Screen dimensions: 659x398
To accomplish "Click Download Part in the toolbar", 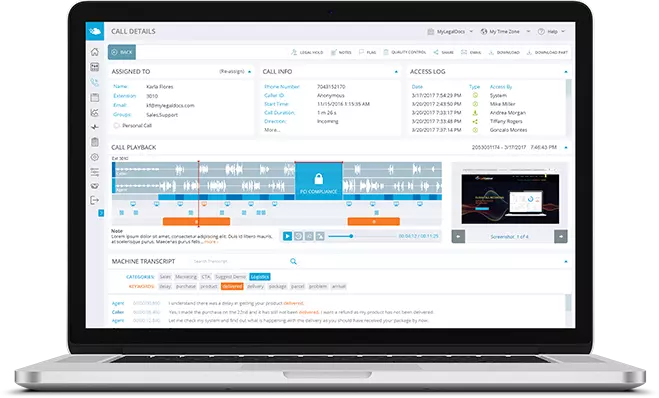I will (x=547, y=53).
